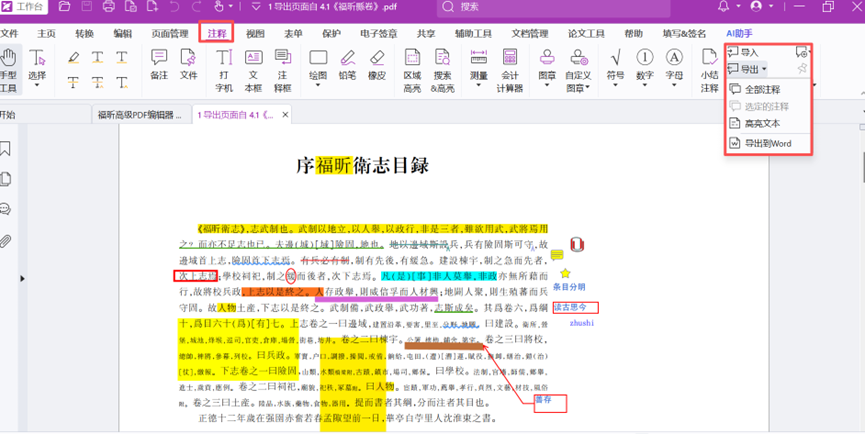Screen dimensions: 865x434
Task: Expand the left navigation panel arrow
Action: click(23, 279)
